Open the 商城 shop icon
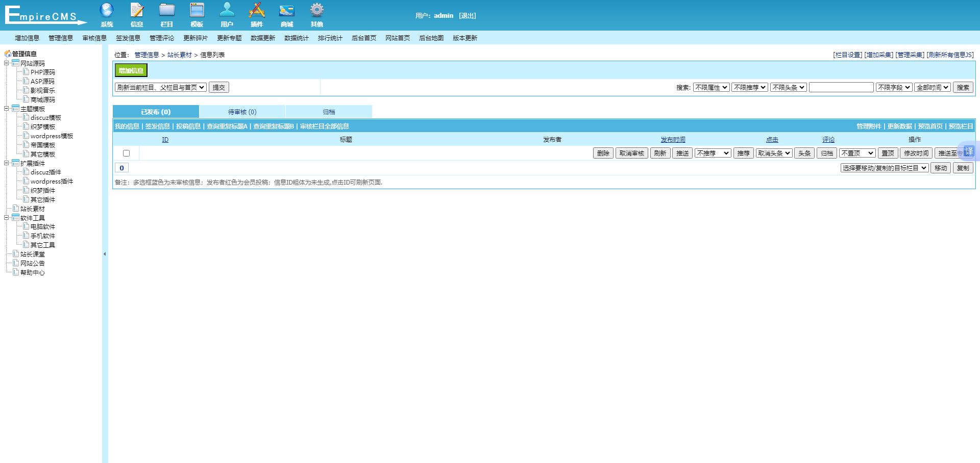This screenshot has width=980, height=463. click(x=287, y=10)
